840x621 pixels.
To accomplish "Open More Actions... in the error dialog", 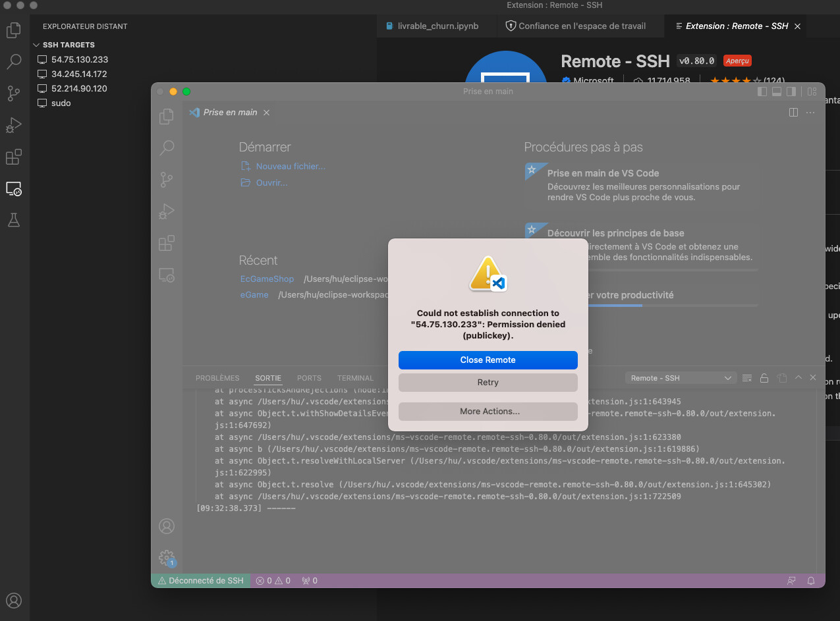I will 488,412.
